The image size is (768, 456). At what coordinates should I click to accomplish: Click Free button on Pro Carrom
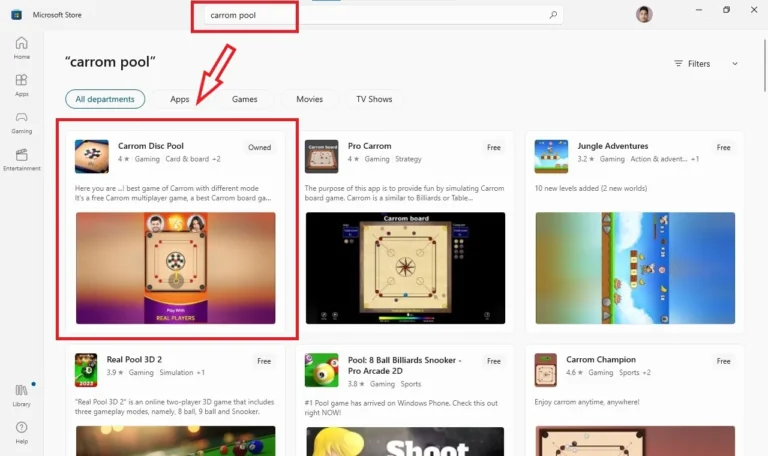(493, 147)
